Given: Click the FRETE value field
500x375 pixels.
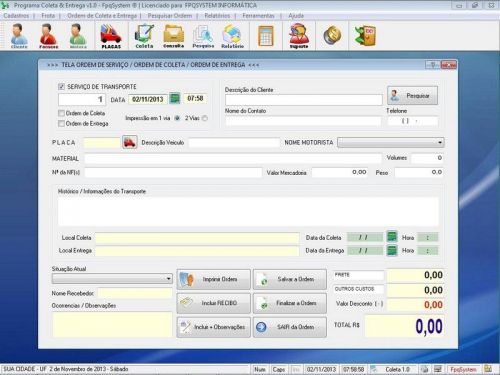Looking at the screenshot, I should (415, 275).
